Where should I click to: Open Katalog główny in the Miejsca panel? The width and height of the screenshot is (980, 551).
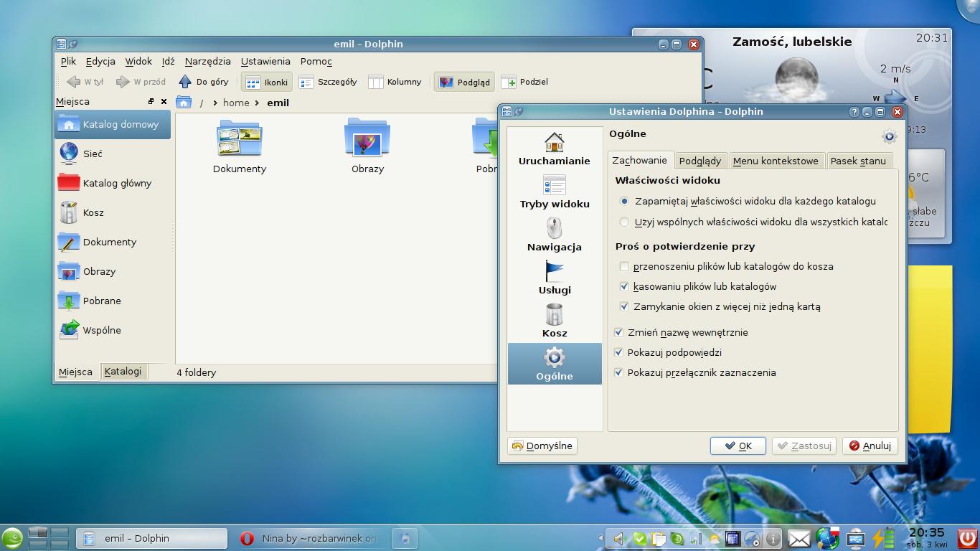113,183
